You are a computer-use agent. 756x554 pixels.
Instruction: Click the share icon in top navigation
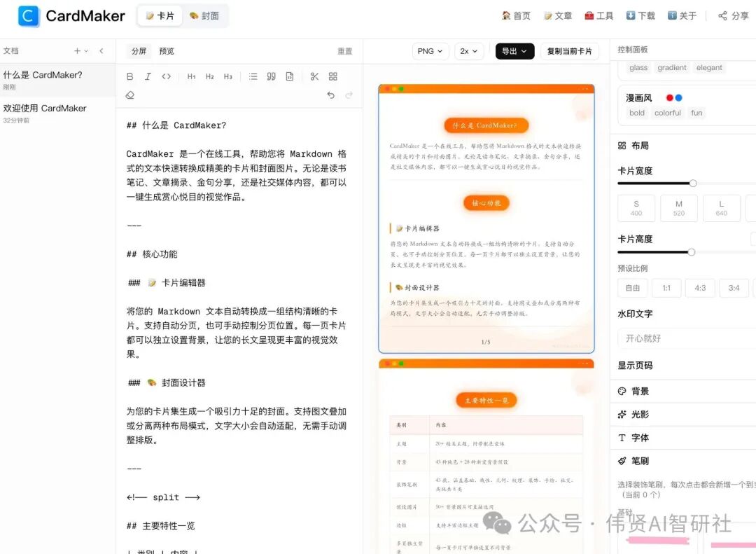tap(722, 16)
